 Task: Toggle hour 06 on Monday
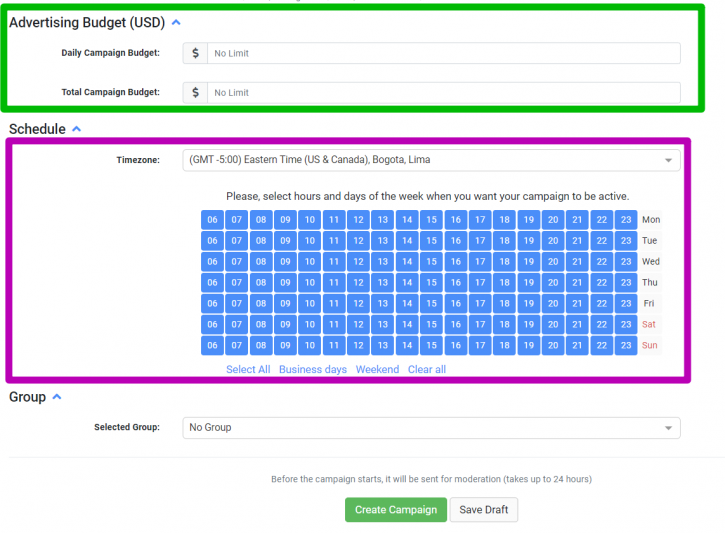(x=212, y=220)
